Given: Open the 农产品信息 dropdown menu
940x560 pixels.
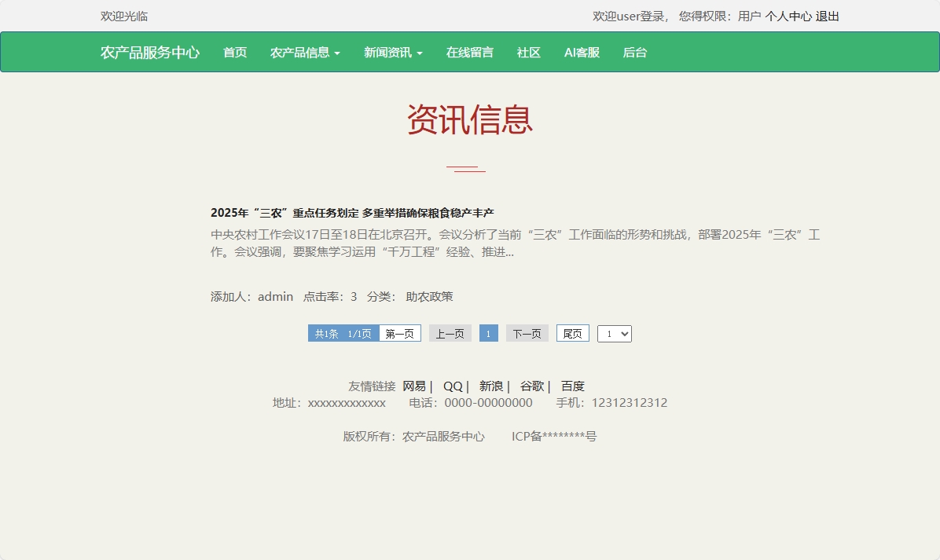Looking at the screenshot, I should coord(305,52).
